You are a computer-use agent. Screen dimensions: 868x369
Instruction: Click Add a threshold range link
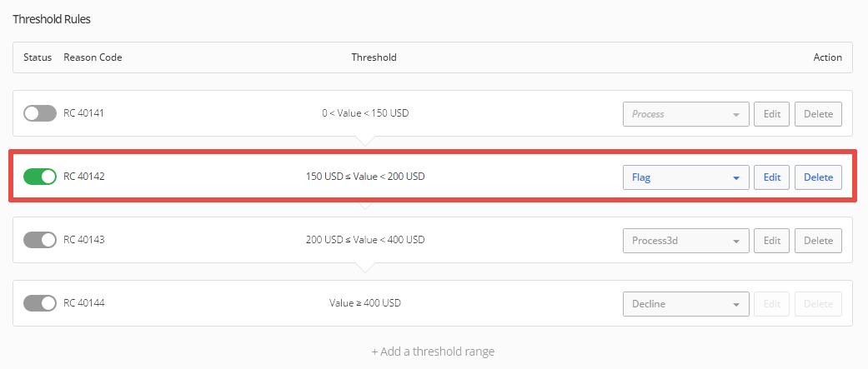[x=433, y=352]
